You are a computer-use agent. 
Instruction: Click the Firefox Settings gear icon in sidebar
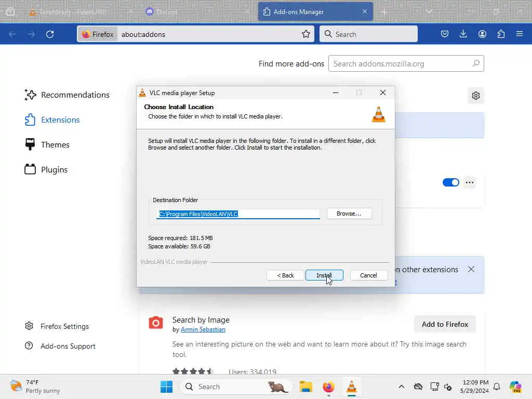(x=29, y=326)
